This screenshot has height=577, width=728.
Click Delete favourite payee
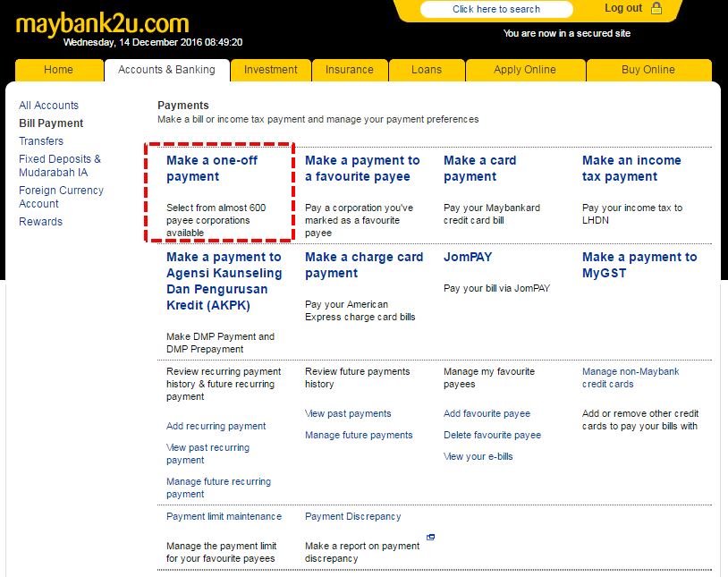[x=492, y=435]
